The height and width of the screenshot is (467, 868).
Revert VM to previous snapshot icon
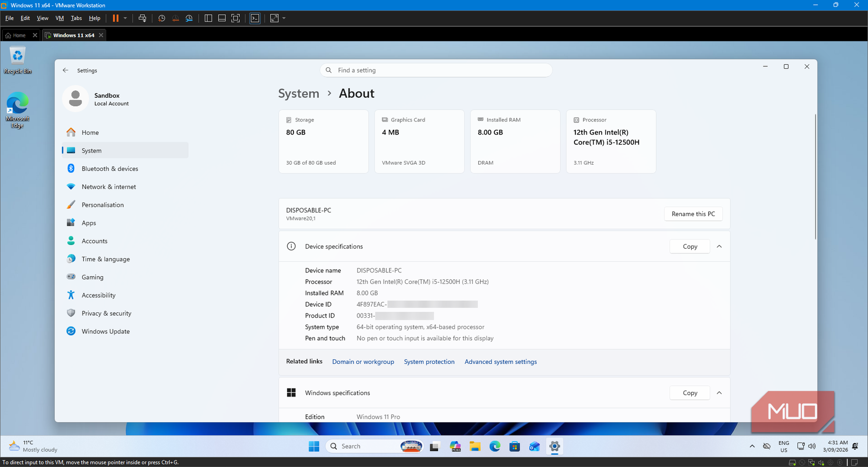point(175,18)
